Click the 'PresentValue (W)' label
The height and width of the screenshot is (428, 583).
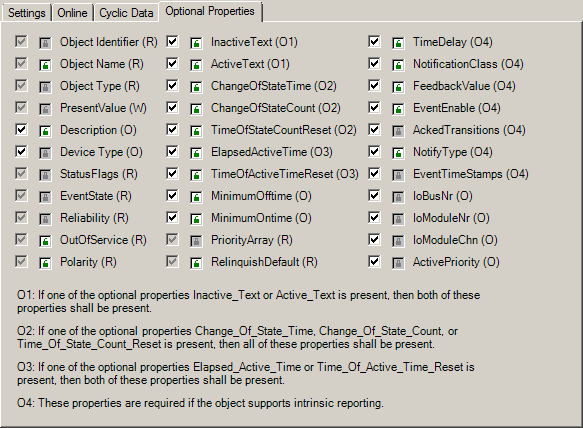103,108
